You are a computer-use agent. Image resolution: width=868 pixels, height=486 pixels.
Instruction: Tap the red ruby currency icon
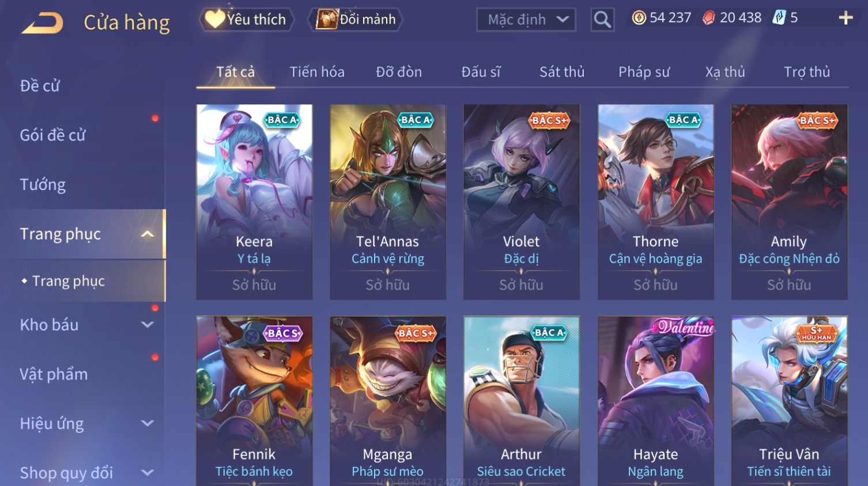708,18
